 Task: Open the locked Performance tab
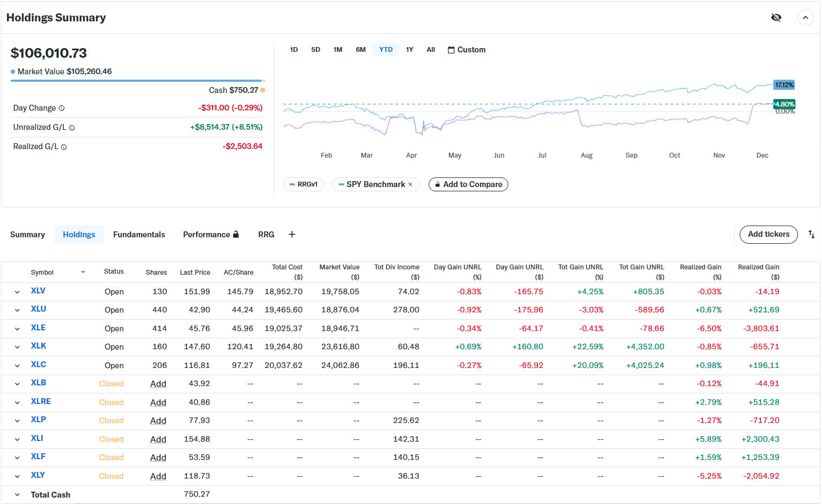click(x=211, y=235)
